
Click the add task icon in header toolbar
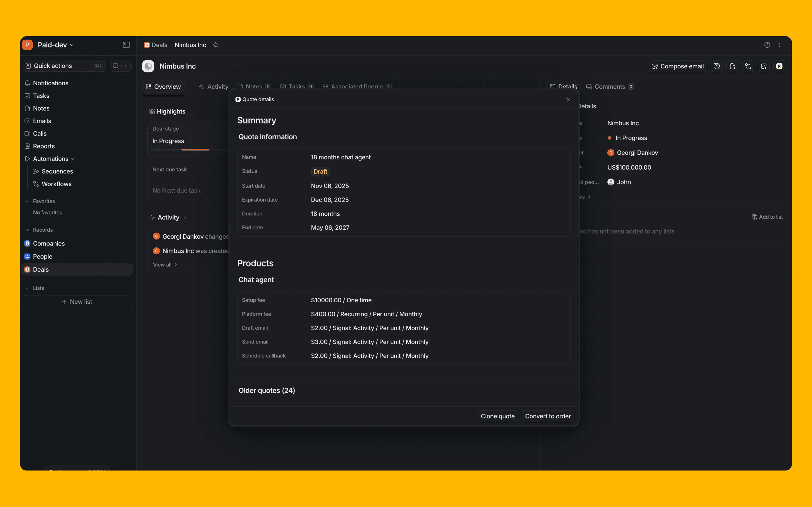click(764, 66)
